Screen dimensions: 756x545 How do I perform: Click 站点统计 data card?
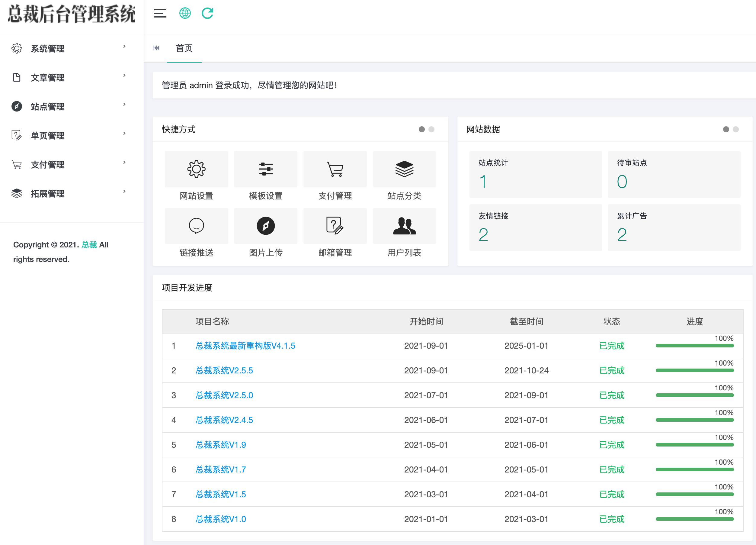click(x=536, y=174)
